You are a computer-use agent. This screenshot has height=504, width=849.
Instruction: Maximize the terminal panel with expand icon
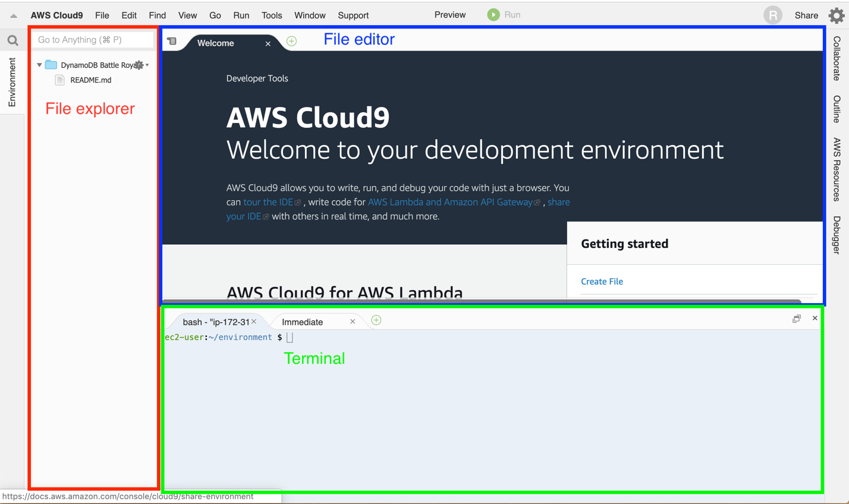point(796,319)
